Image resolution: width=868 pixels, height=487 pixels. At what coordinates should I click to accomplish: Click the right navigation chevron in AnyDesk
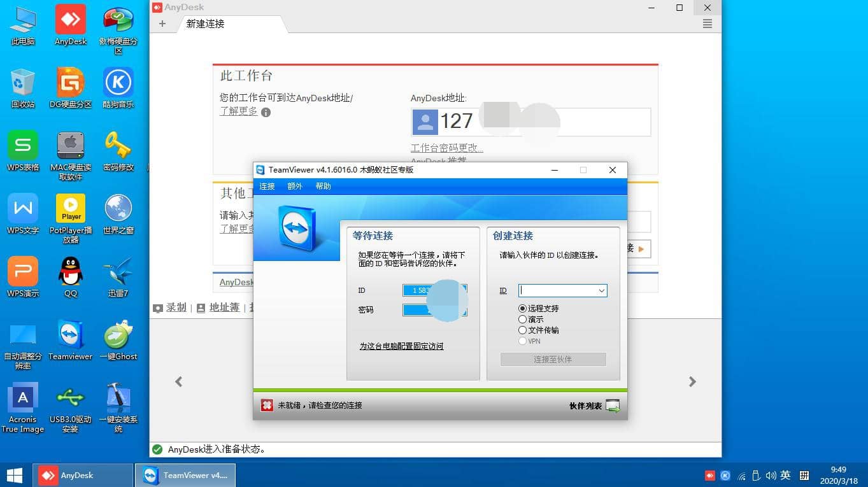(692, 381)
